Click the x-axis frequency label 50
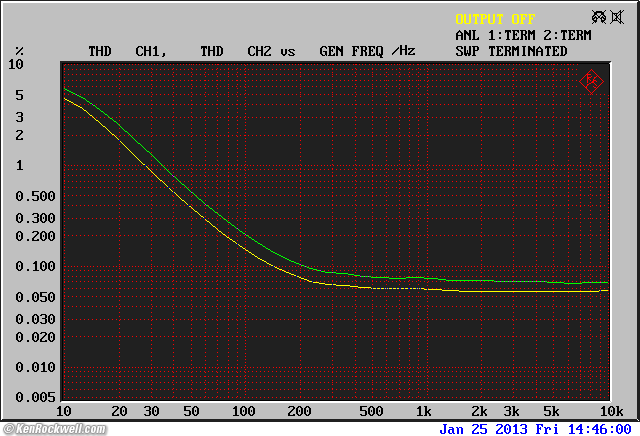 coord(191,411)
